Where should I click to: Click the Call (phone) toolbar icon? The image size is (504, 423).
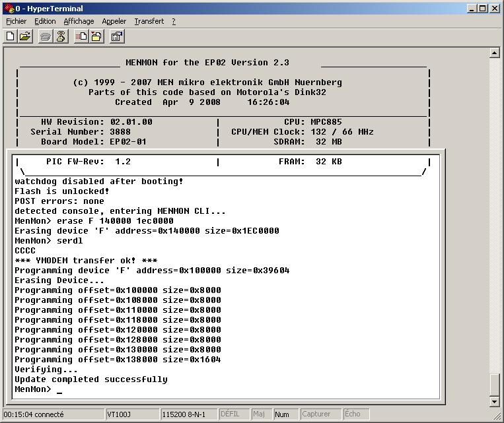(x=46, y=36)
